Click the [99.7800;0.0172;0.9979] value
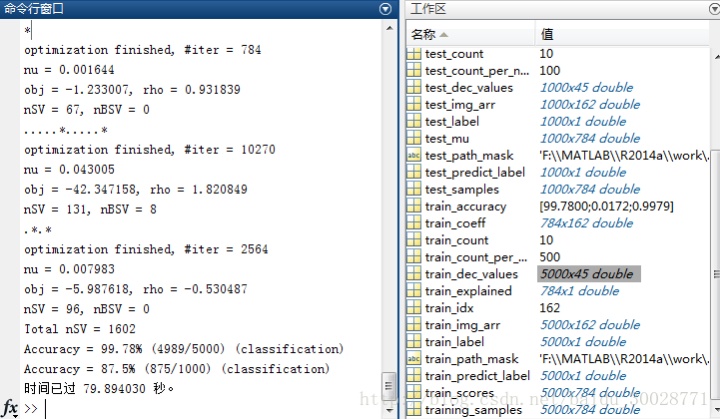720x419 pixels. click(607, 206)
